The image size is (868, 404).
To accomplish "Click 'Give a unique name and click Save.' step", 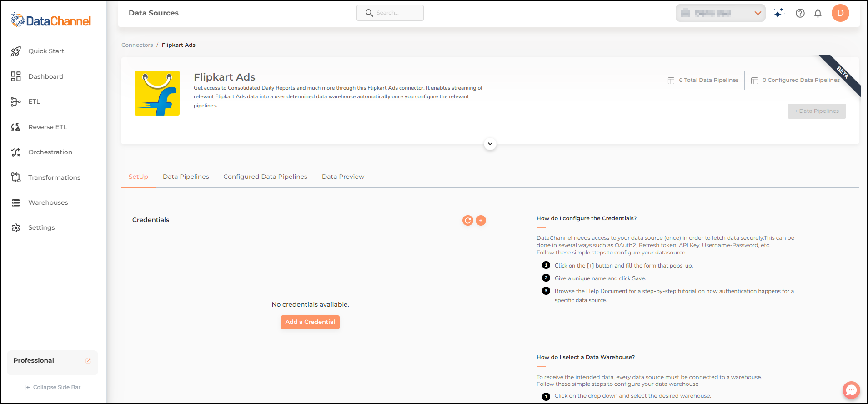I will (600, 278).
